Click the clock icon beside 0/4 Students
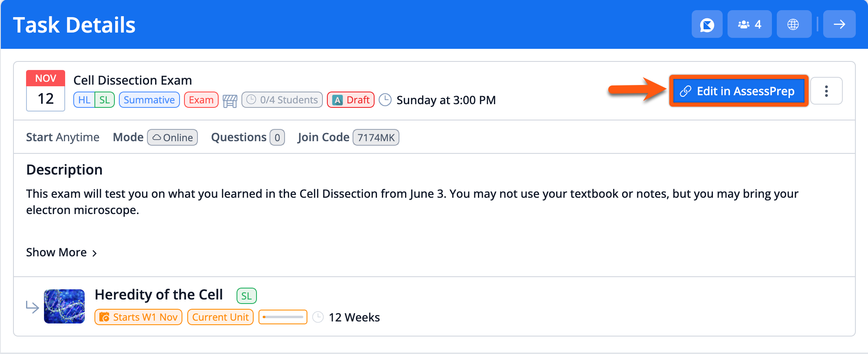The width and height of the screenshot is (868, 354). 251,100
